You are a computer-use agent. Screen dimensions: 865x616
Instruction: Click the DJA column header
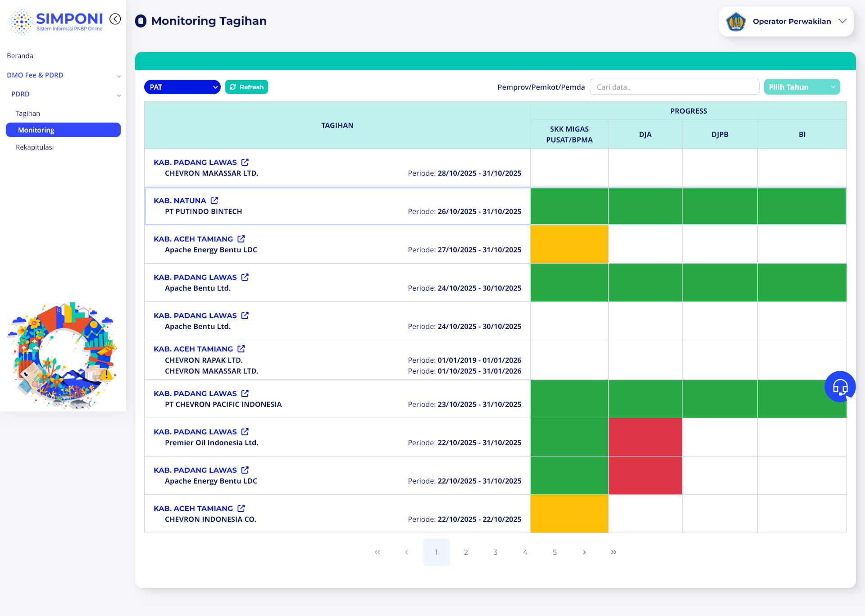pos(645,134)
